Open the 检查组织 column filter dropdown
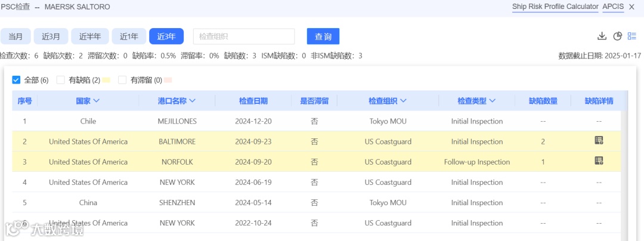Screen dimensions: 644x241 pyautogui.click(x=403, y=101)
